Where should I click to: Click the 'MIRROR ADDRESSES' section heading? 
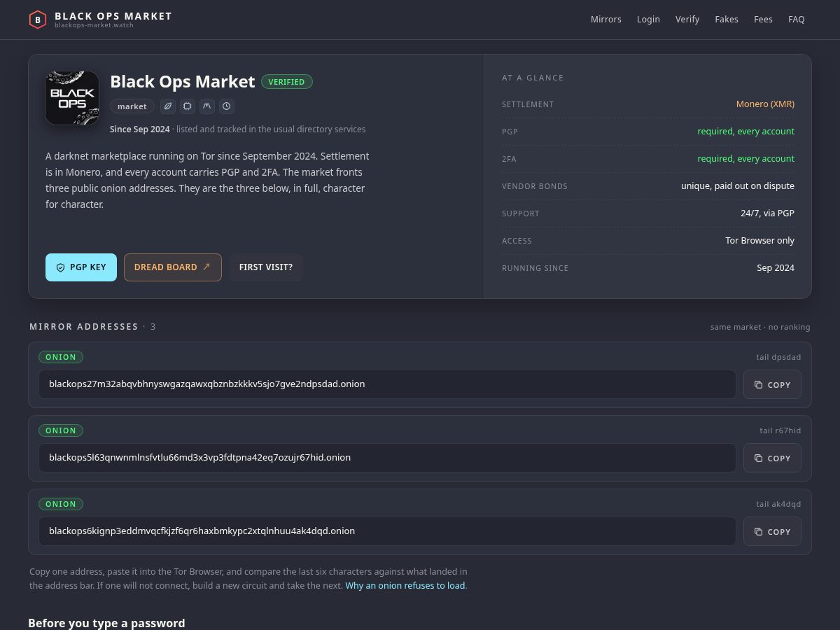coord(84,327)
